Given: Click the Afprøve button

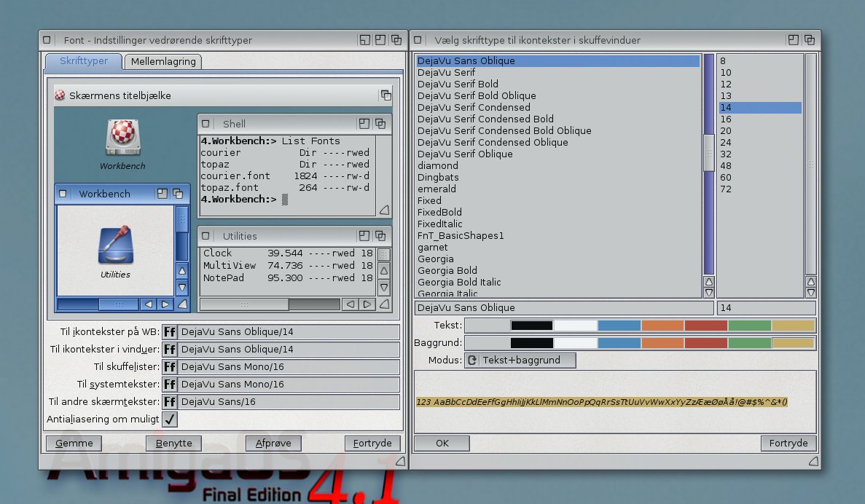Looking at the screenshot, I should [x=273, y=443].
